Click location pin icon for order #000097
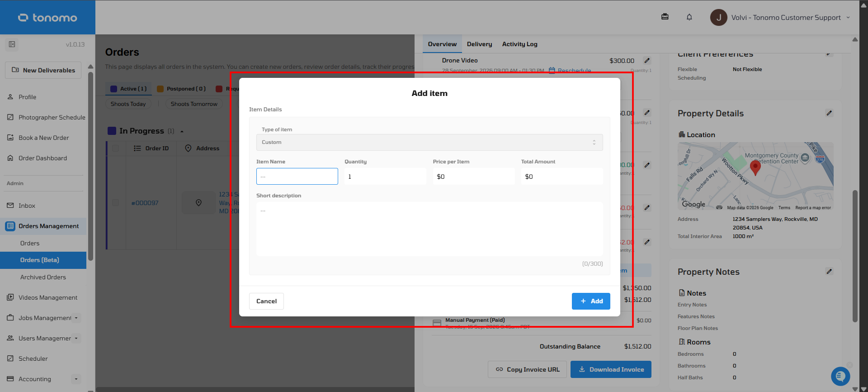 click(x=198, y=203)
